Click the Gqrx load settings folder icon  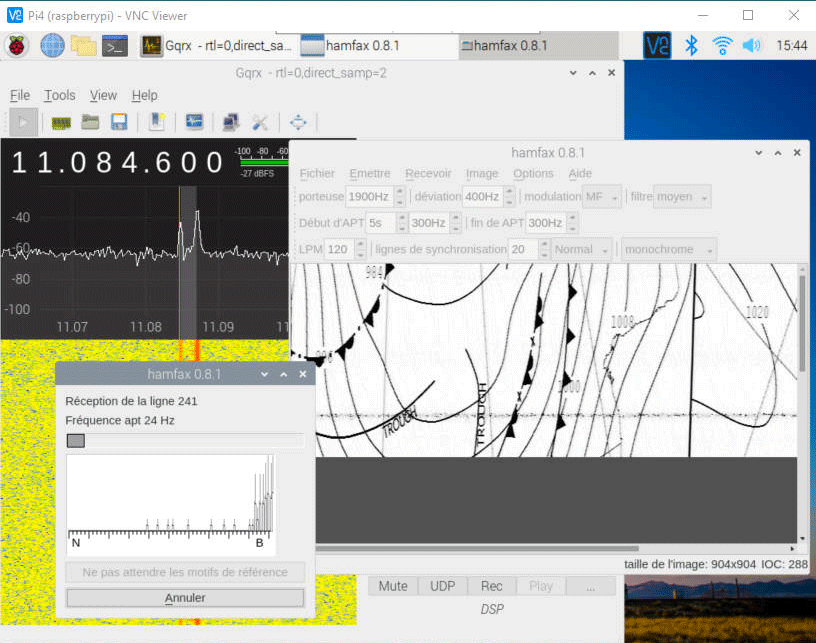90,122
